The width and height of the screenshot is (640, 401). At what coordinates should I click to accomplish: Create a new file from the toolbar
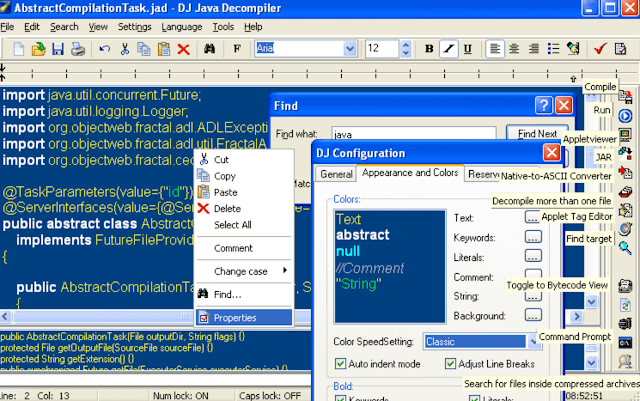click(18, 49)
